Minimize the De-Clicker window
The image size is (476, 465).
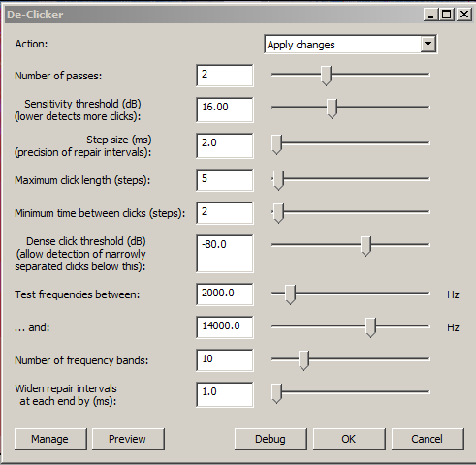tap(430, 15)
